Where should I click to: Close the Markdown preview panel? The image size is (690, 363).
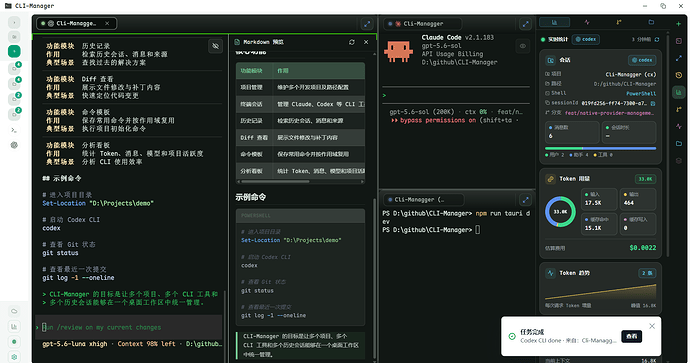(x=366, y=42)
